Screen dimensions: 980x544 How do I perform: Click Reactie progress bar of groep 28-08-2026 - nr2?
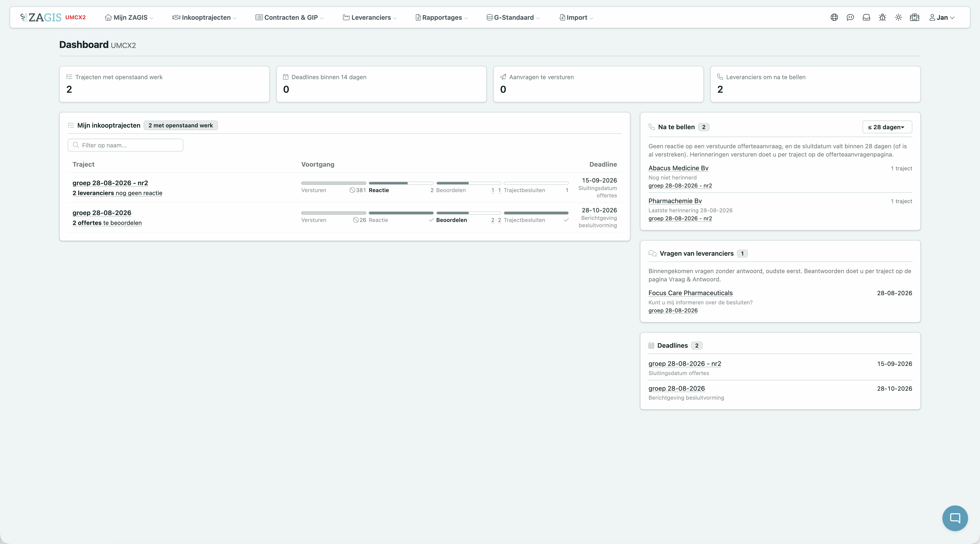(x=401, y=183)
